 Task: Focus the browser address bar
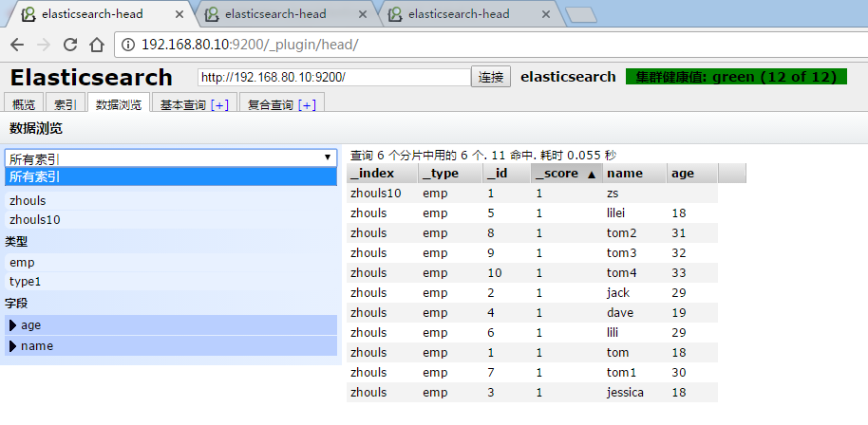(x=493, y=45)
